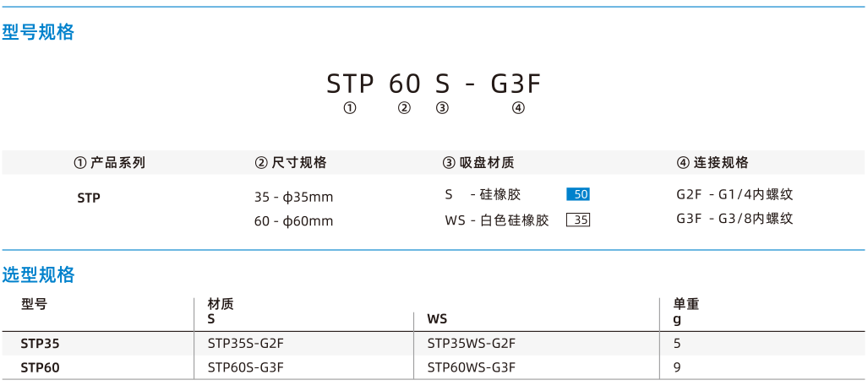Click the 型号规格 section heading

click(x=38, y=33)
